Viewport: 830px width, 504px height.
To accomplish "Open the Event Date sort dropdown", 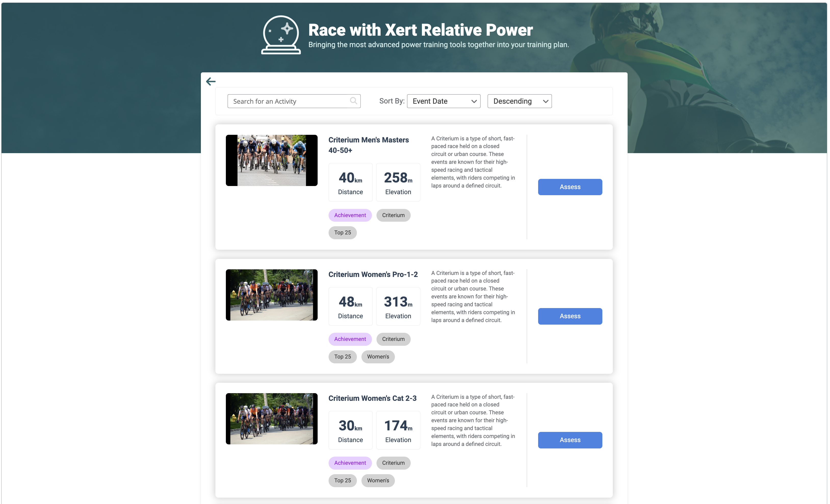I will (x=443, y=101).
